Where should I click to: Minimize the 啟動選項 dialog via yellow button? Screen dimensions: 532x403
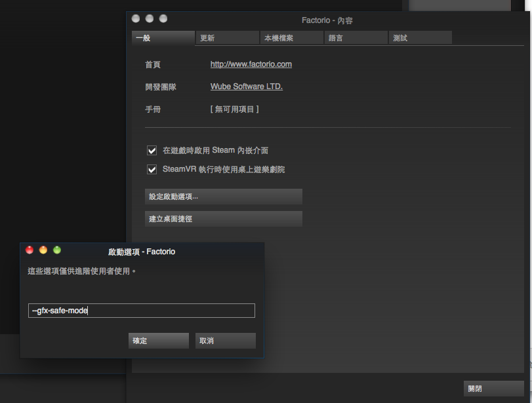[43, 250]
